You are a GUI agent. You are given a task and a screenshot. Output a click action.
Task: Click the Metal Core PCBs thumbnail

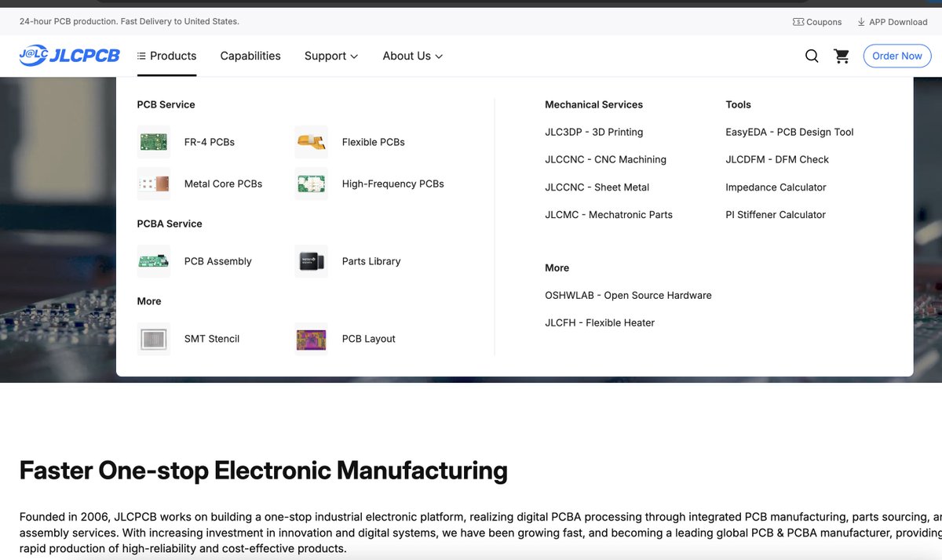(x=154, y=184)
